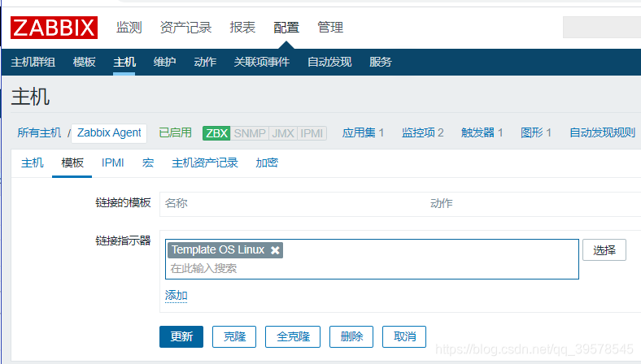Click the 动作 column header in the table

pos(442,203)
